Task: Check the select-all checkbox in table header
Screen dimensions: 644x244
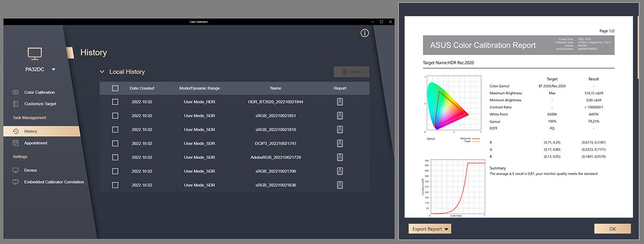Action: [x=115, y=88]
